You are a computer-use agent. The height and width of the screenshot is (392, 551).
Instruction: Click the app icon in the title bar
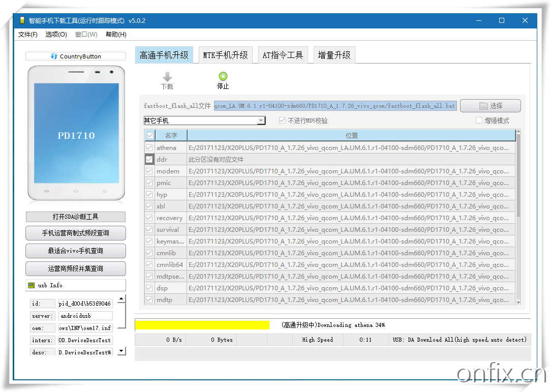pyautogui.click(x=22, y=20)
